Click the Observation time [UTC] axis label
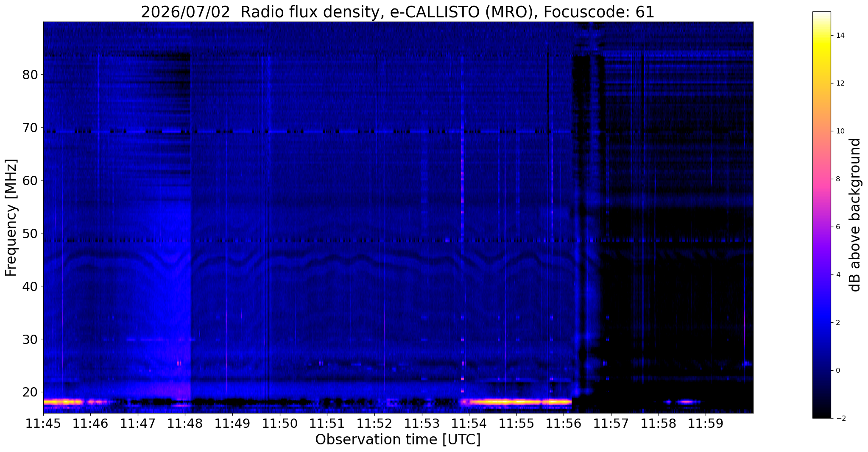This screenshot has width=868, height=452. [398, 440]
